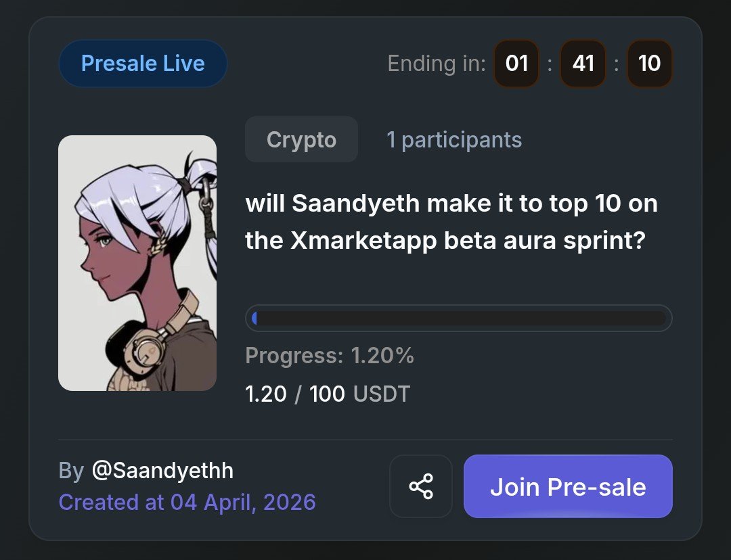This screenshot has height=560, width=731.
Task: Click the USDT currency label
Action: click(382, 394)
